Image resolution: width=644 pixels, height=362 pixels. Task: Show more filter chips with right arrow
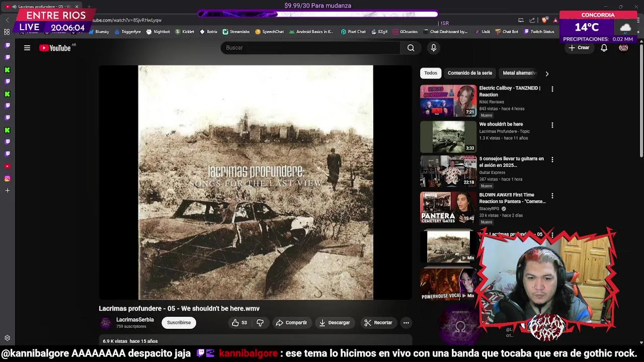point(547,74)
